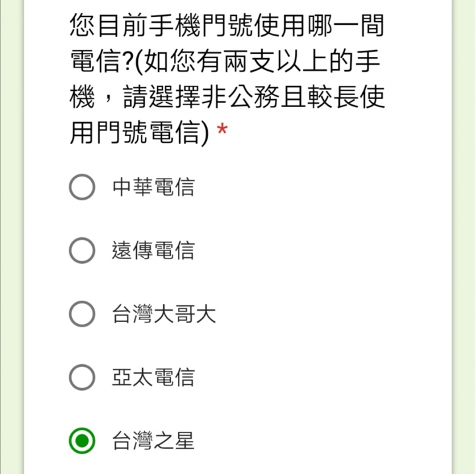
Task: Tap the 亞太電信 option label text
Action: point(153,377)
